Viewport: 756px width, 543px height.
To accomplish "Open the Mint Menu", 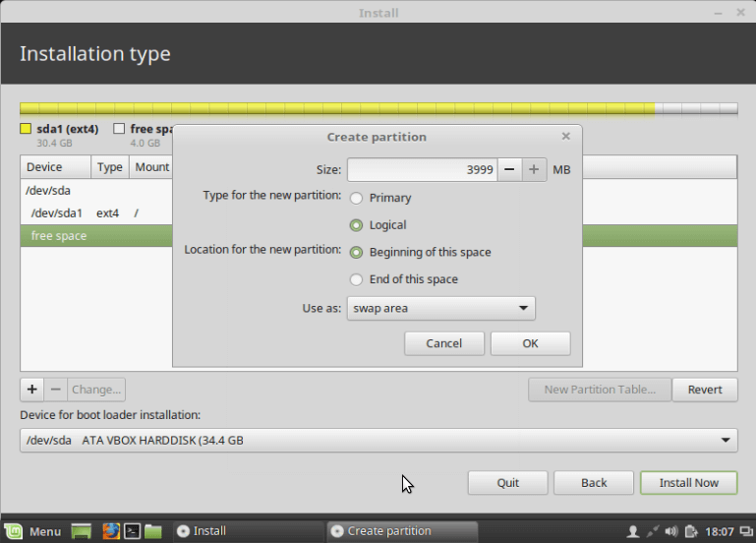I will pyautogui.click(x=34, y=531).
